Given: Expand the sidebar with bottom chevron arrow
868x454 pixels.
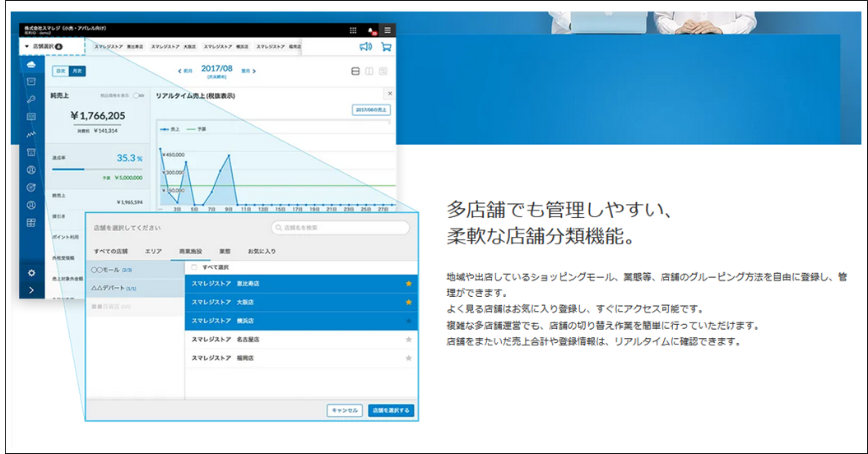Looking at the screenshot, I should 31,290.
